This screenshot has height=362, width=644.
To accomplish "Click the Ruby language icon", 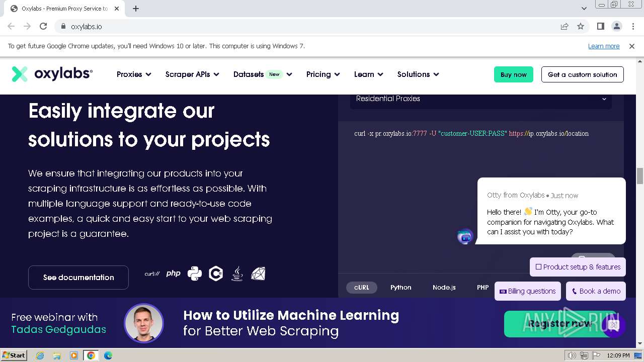I will 258,274.
